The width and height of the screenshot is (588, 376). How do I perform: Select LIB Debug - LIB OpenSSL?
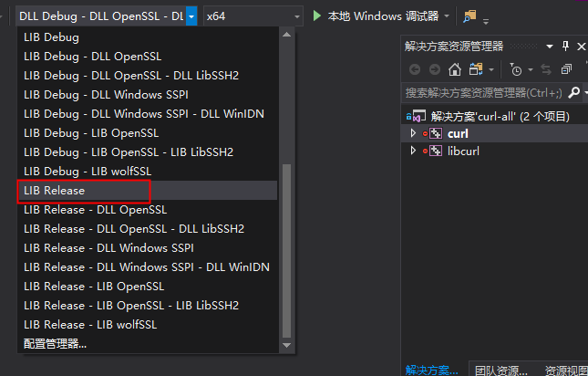tap(148, 133)
